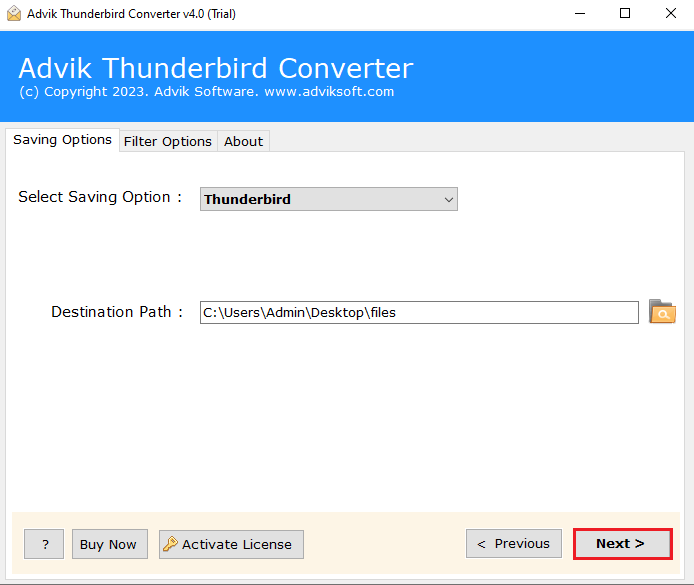Close the Advik Thunderbird Converter window
This screenshot has height=585, width=694.
click(x=671, y=14)
